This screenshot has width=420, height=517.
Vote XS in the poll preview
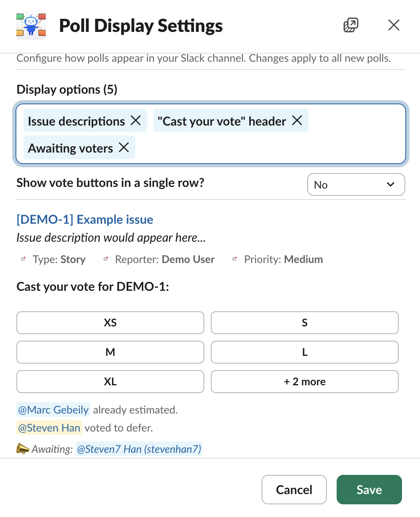pyautogui.click(x=110, y=323)
